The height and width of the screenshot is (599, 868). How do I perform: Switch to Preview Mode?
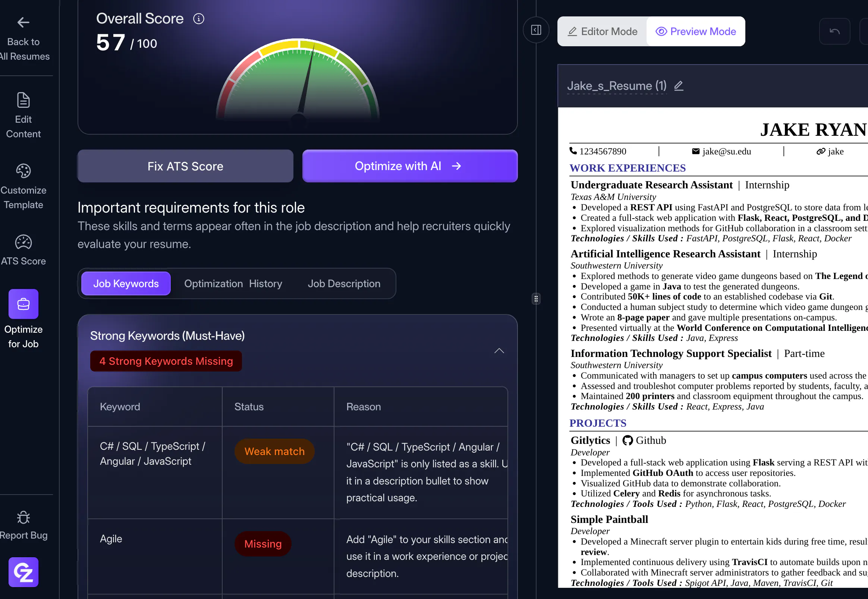(696, 32)
